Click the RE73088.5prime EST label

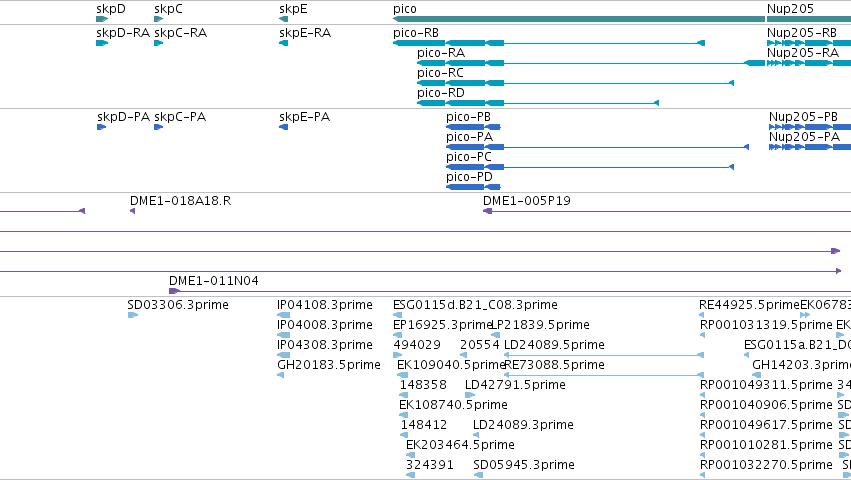click(x=554, y=365)
